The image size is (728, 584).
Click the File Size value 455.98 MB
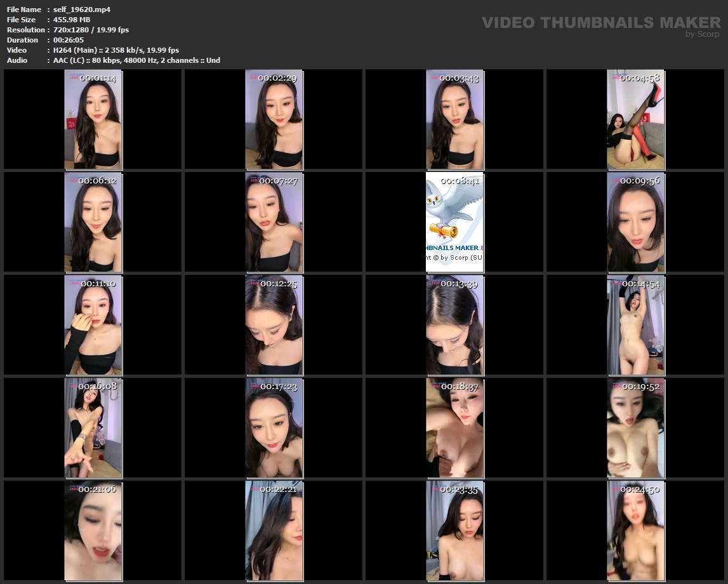coord(72,20)
